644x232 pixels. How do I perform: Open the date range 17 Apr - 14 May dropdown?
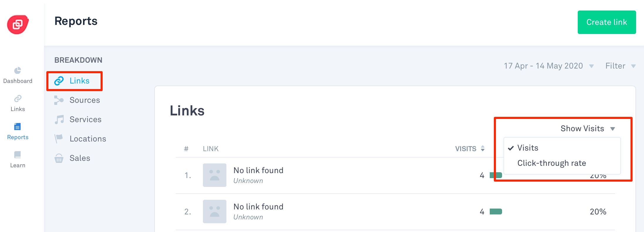tap(549, 66)
